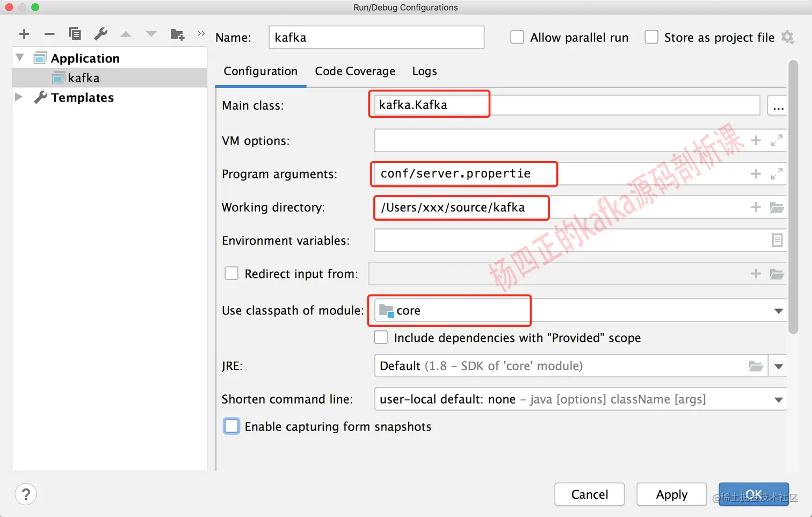
Task: Switch to the Logs tab
Action: coord(424,71)
